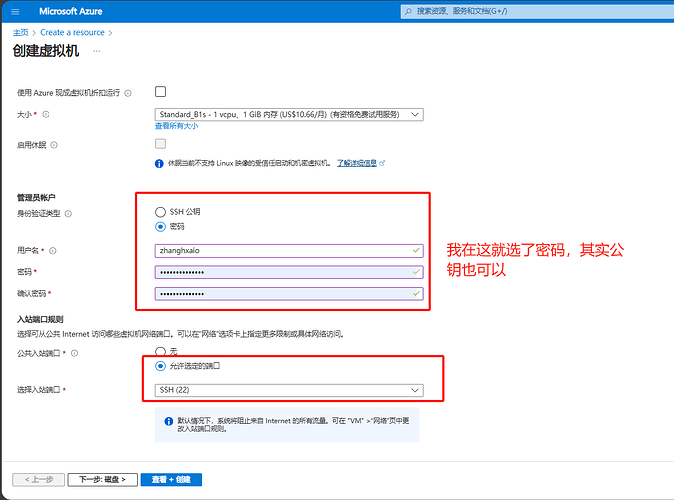Click the 管理员帐户 section heading
This screenshot has height=500, width=674.
36,197
